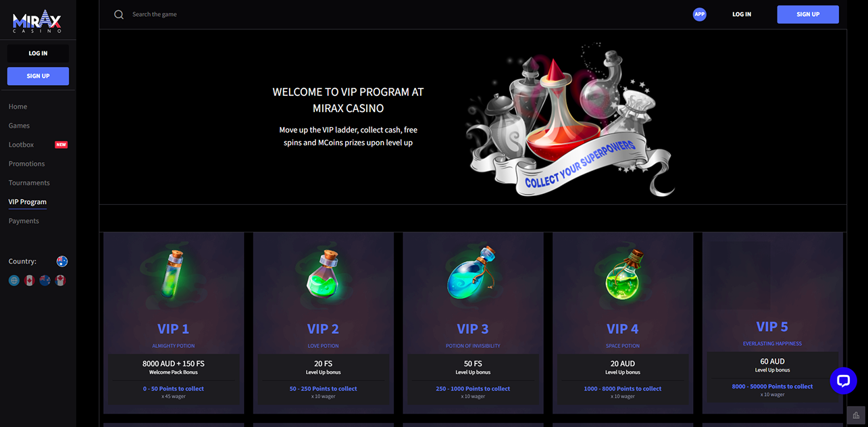Click the sidebar SIGN UP button
868x427 pixels.
[x=38, y=76]
